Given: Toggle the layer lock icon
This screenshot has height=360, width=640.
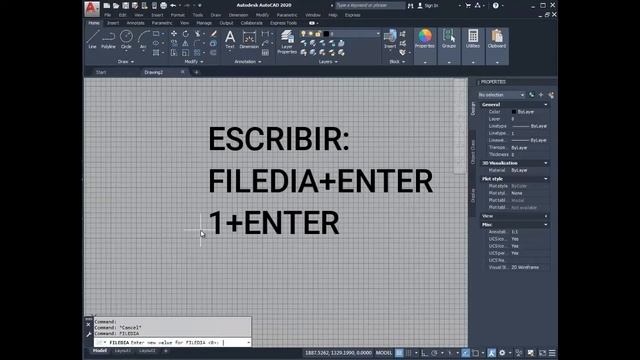Looking at the screenshot, I should click(x=318, y=34).
